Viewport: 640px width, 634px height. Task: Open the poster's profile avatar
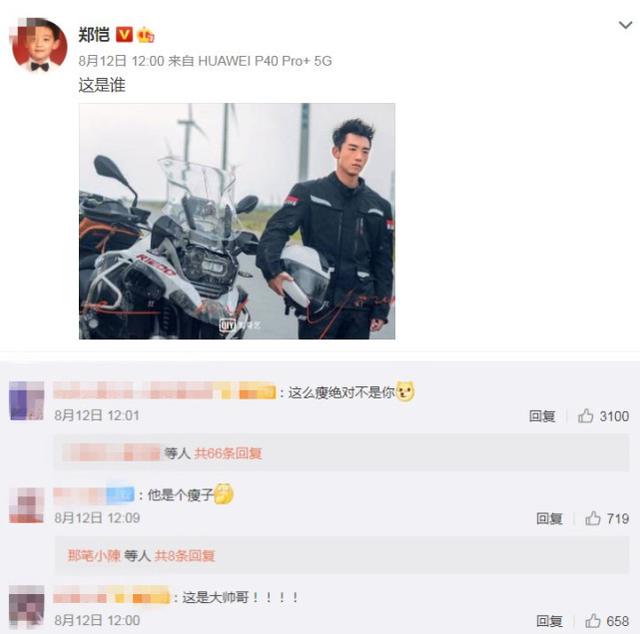[40, 45]
